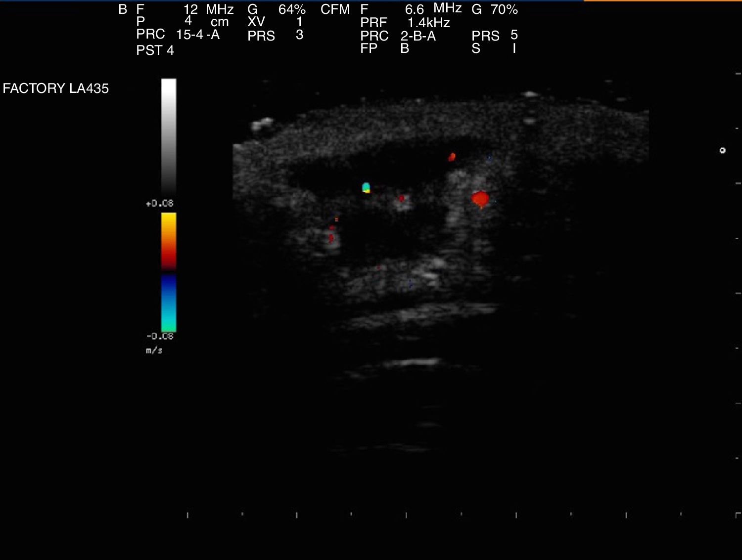Select the FACTORY LA435 probe preset label
This screenshot has height=560, width=742.
pyautogui.click(x=56, y=88)
